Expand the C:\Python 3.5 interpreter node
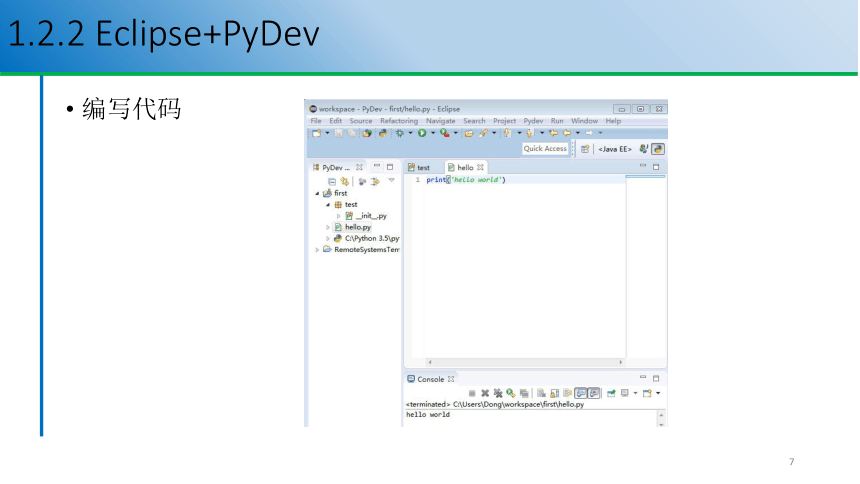This screenshot has height=484, width=860. [x=328, y=239]
